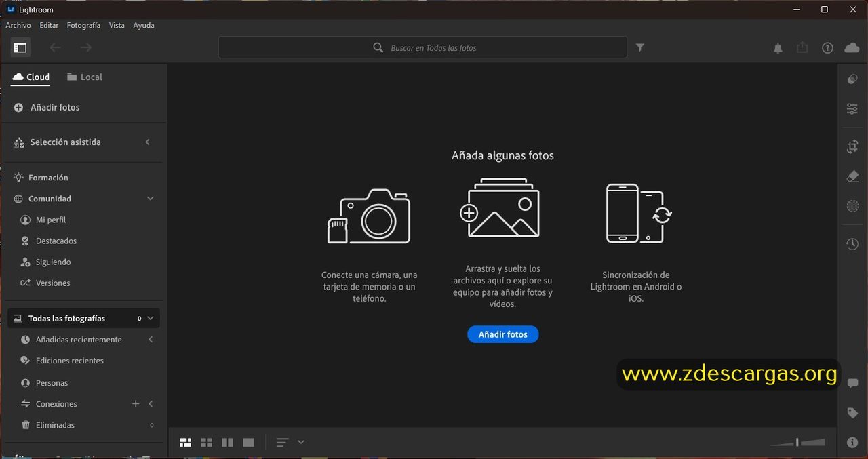The height and width of the screenshot is (459, 868).
Task: Open Formación in the sidebar
Action: tap(41, 178)
